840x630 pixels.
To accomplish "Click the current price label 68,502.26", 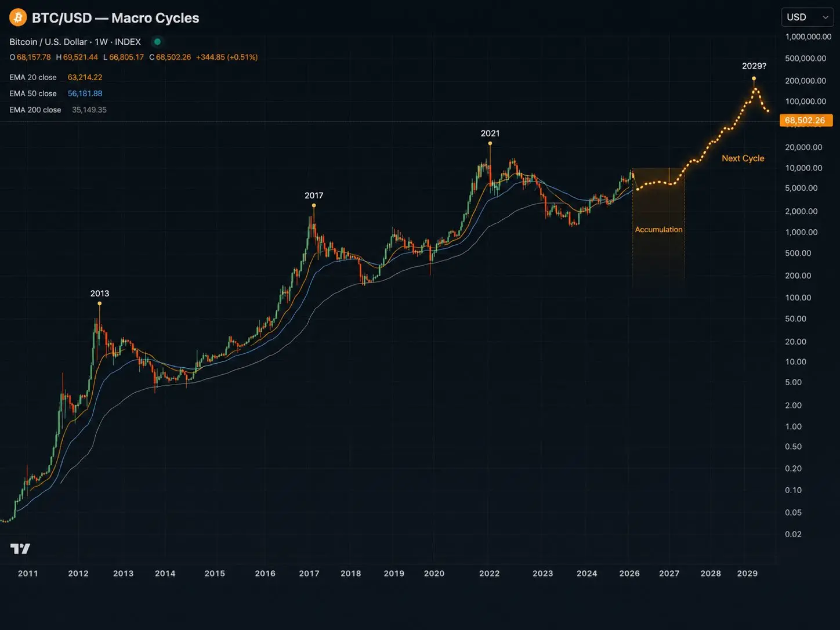I will [805, 121].
